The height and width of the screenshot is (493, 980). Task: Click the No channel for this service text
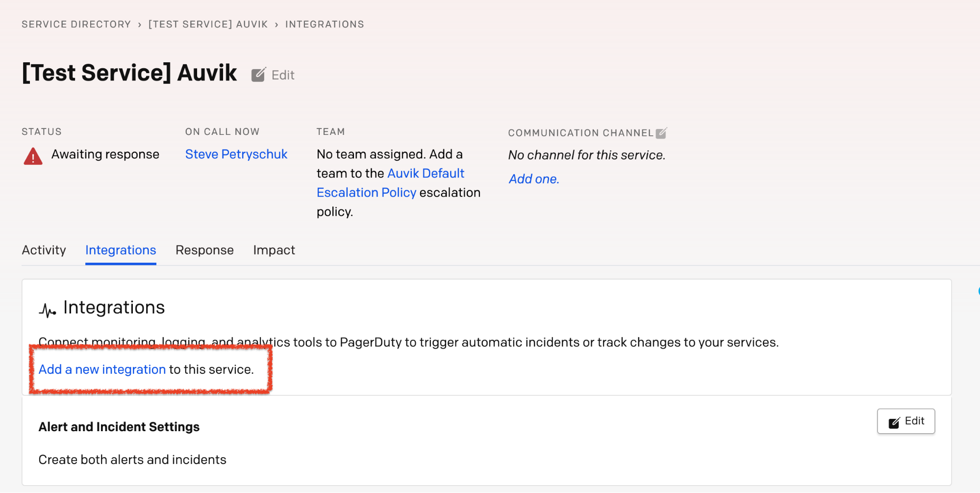(x=587, y=155)
